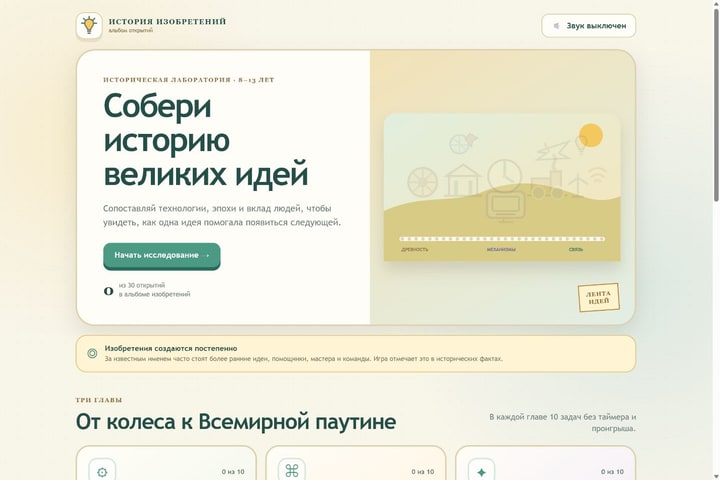Click the target icon in info banner
Viewport: 720px width, 480px height.
point(92,353)
